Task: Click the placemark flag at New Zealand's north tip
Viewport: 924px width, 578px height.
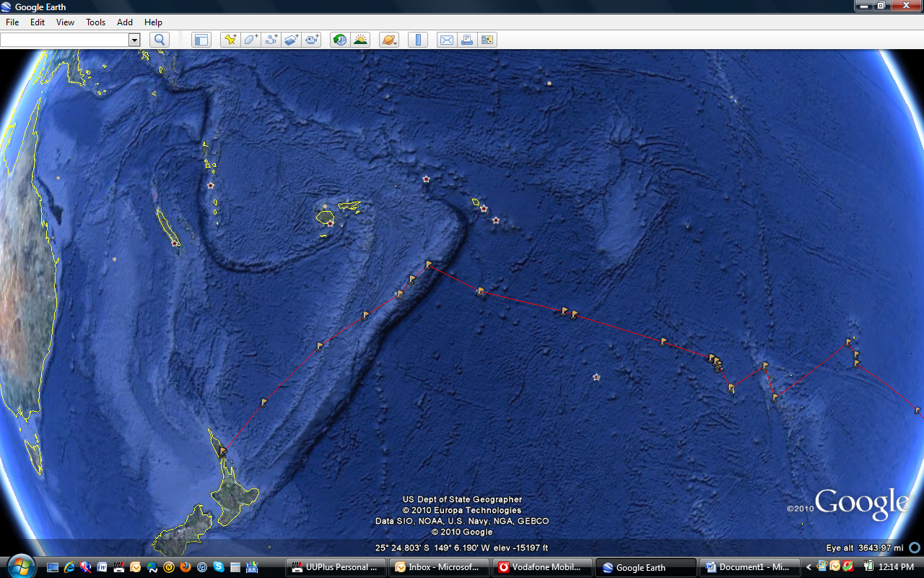Action: [223, 451]
